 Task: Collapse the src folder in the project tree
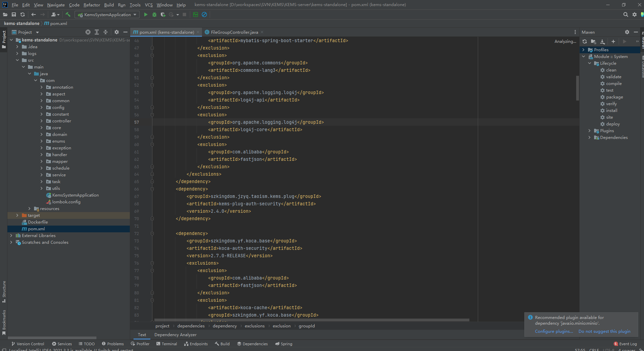tap(17, 60)
